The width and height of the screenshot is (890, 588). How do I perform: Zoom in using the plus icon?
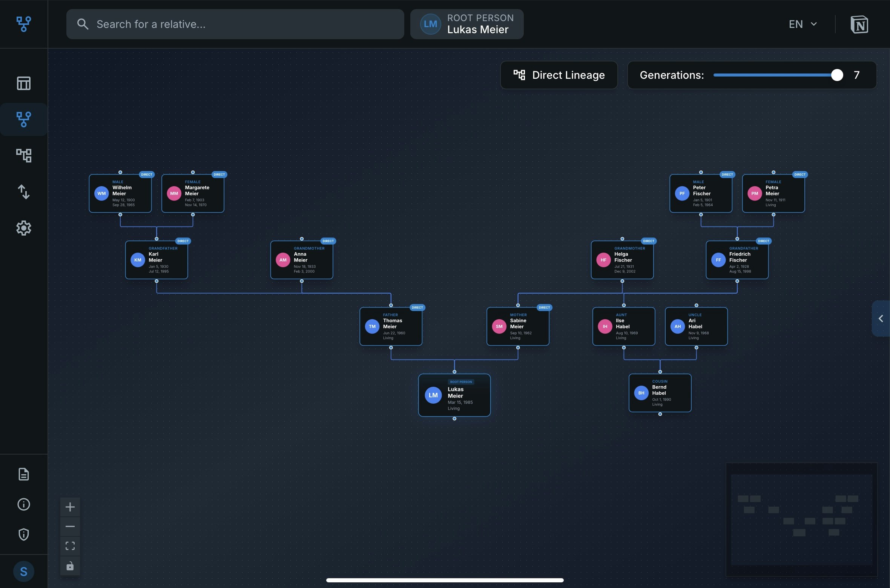click(70, 507)
